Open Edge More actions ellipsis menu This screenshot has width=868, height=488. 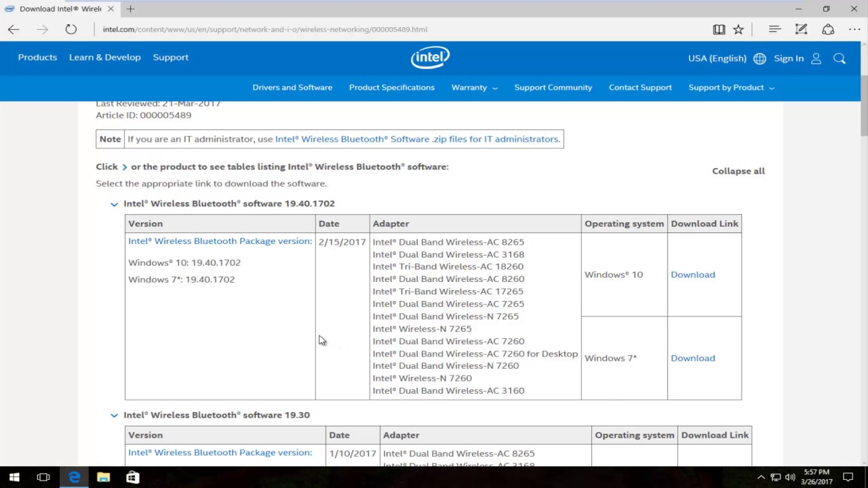854,29
